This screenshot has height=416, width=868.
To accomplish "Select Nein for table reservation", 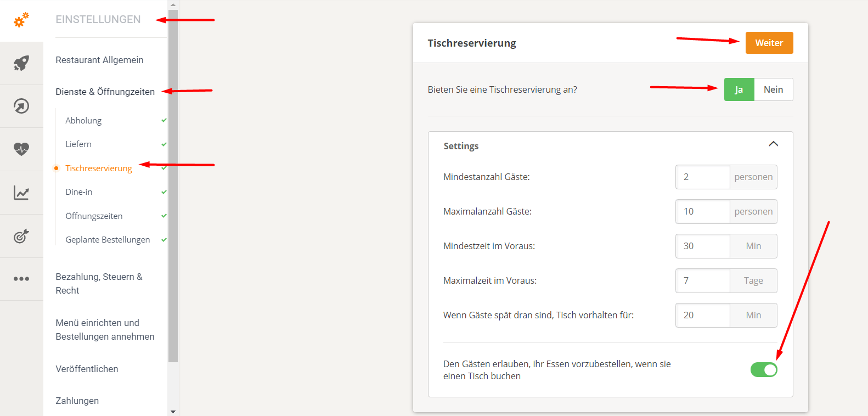I will pos(773,89).
